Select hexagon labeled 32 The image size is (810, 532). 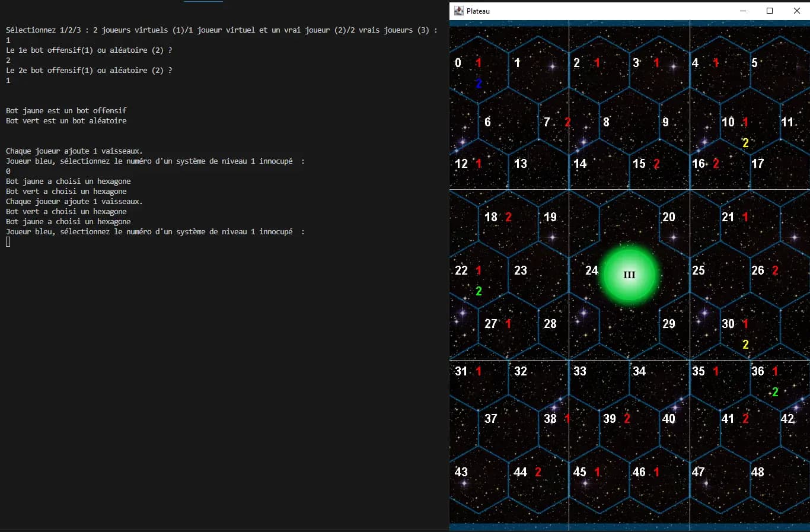[521, 371]
